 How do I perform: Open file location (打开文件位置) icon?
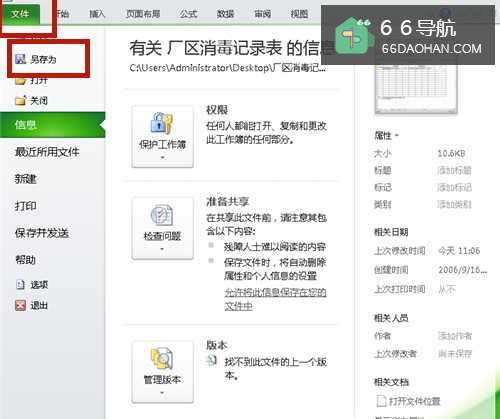381,401
